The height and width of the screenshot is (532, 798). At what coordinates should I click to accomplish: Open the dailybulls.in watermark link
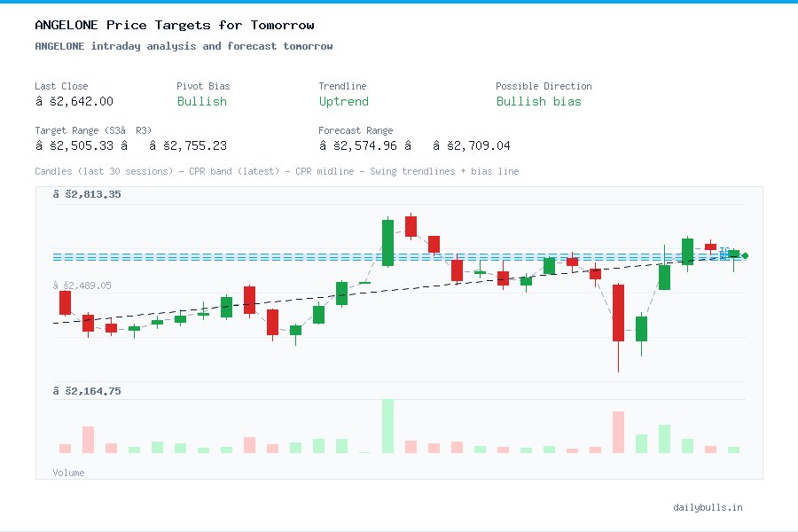pyautogui.click(x=708, y=507)
